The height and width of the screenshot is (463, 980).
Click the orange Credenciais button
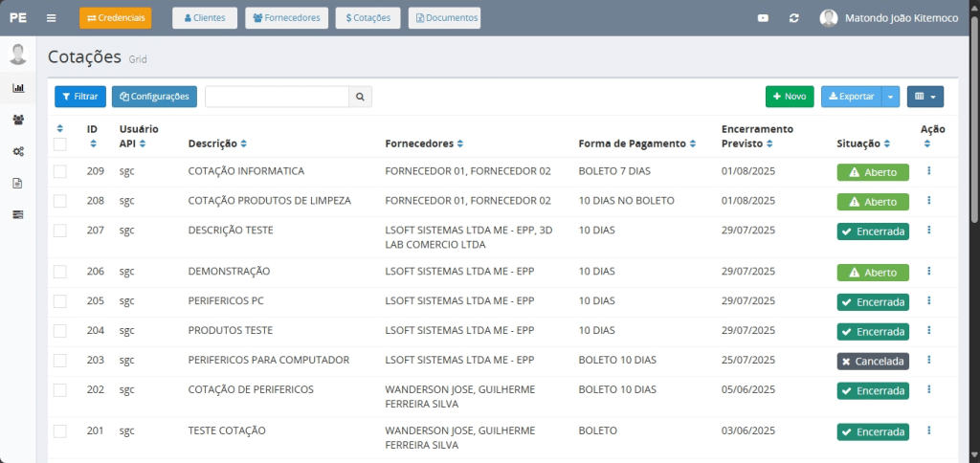(116, 18)
